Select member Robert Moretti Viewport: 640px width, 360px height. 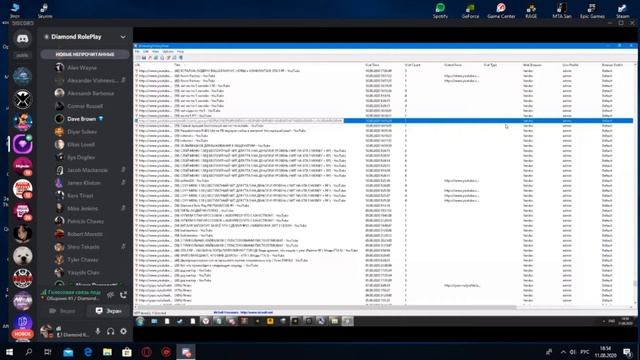(85, 234)
